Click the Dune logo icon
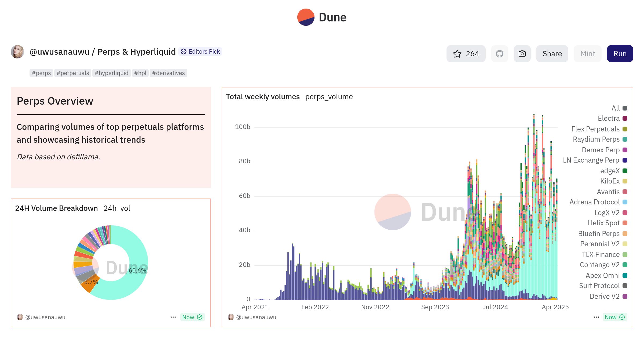Viewport: 644px width, 338px height. click(306, 17)
